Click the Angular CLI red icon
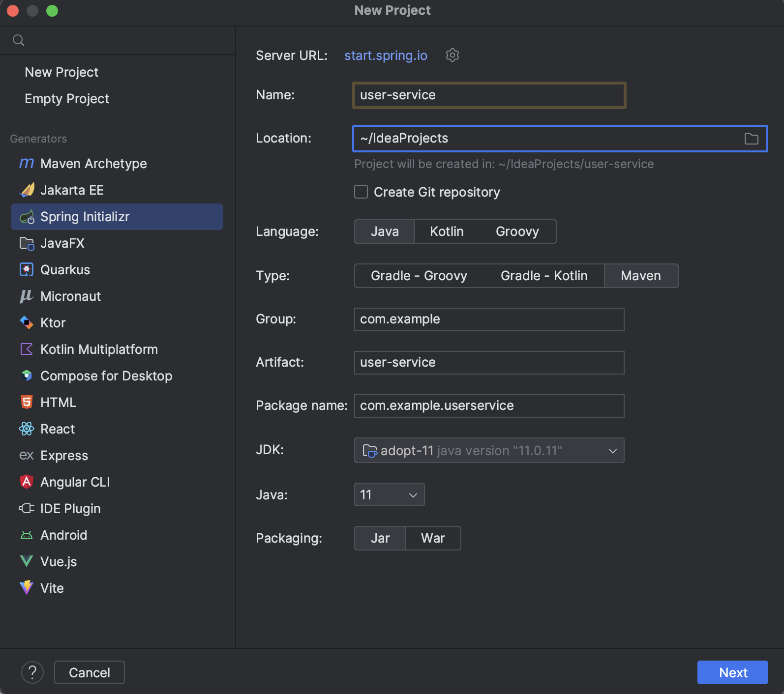 pyautogui.click(x=27, y=482)
